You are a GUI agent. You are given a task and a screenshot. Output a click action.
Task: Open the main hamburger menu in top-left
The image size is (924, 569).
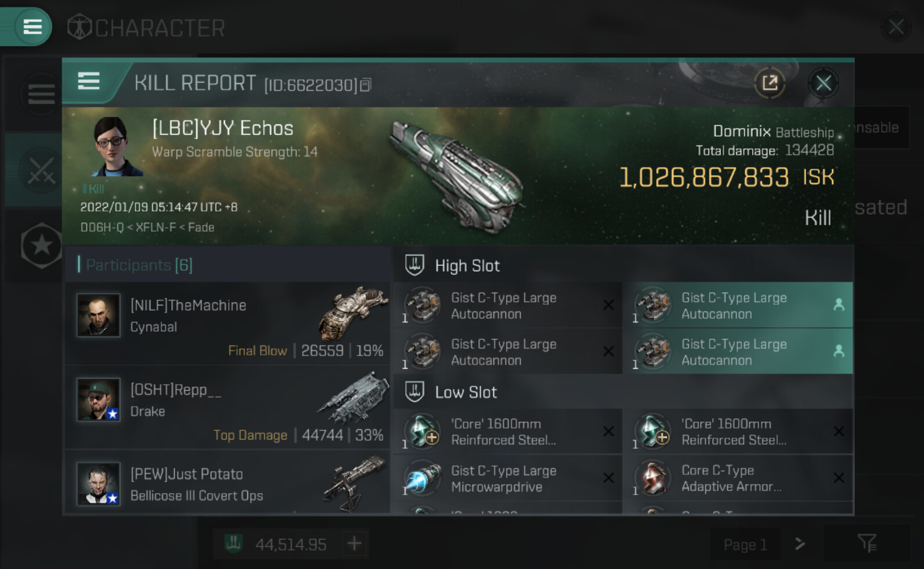tap(32, 27)
